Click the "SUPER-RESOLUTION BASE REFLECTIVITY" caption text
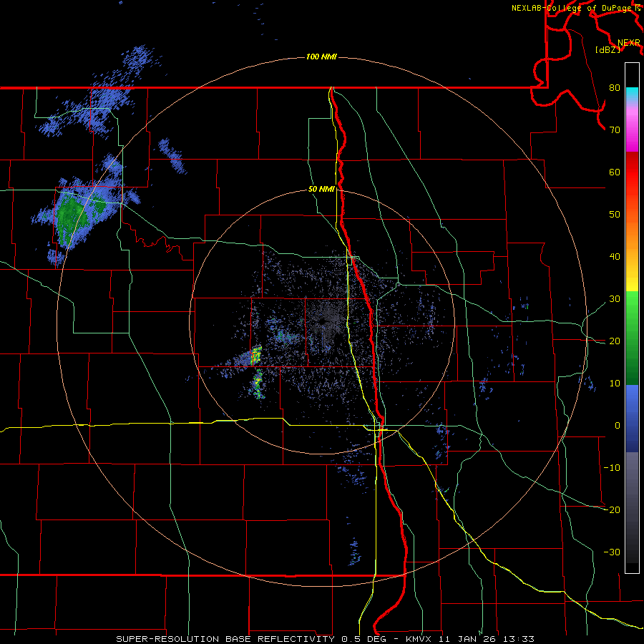 (x=225, y=639)
